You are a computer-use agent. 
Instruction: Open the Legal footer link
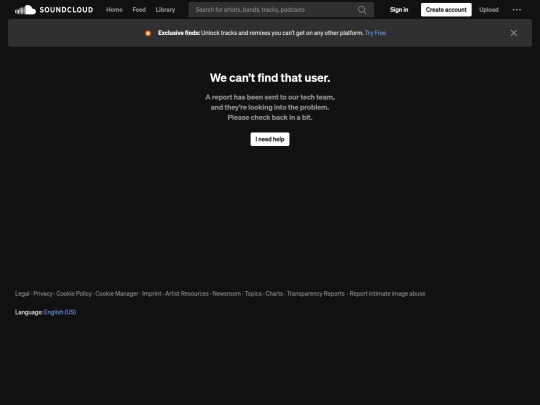pyautogui.click(x=22, y=294)
